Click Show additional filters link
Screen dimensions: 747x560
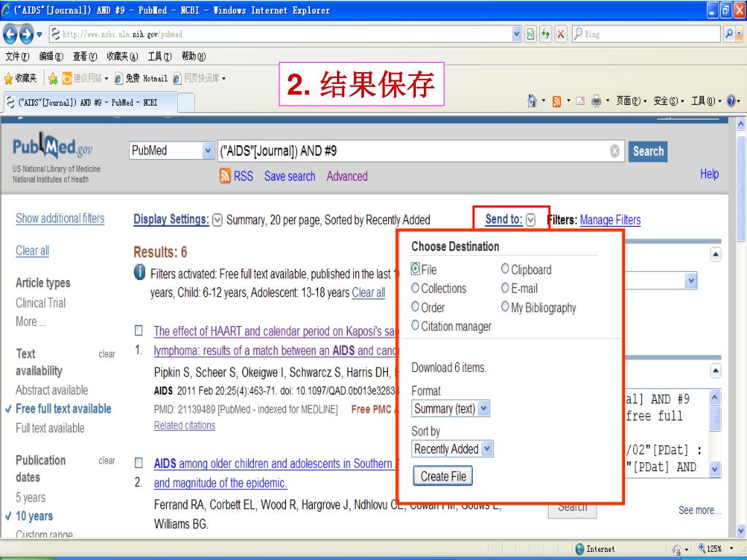pos(60,218)
